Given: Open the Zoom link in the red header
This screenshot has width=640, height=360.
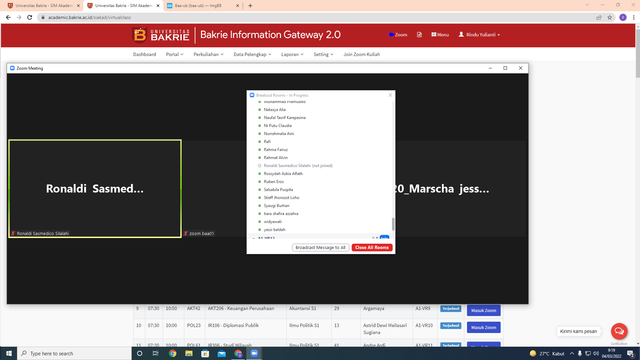Looking at the screenshot, I should [398, 35].
